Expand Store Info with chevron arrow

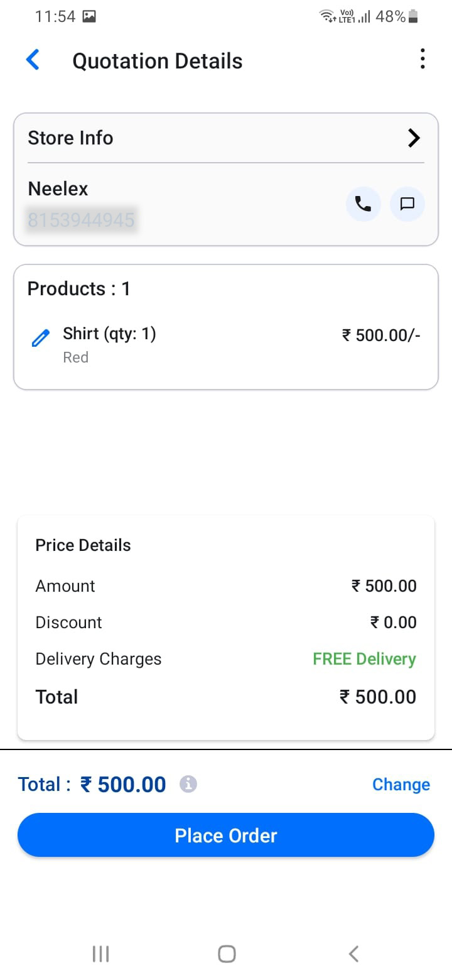414,138
